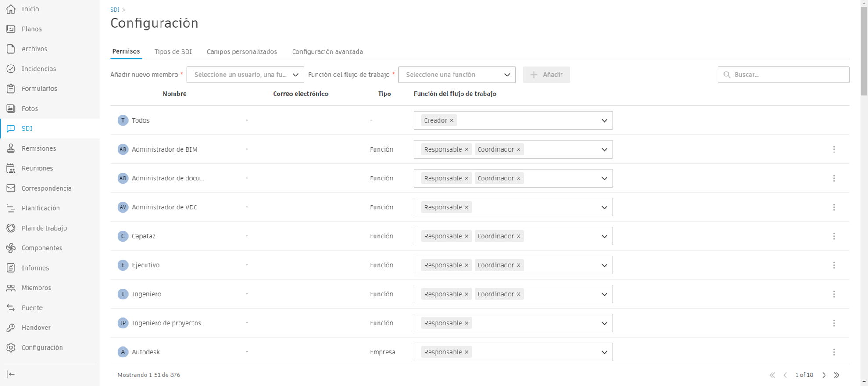Click the Buscar search field
This screenshot has height=386, width=868.
[787, 75]
